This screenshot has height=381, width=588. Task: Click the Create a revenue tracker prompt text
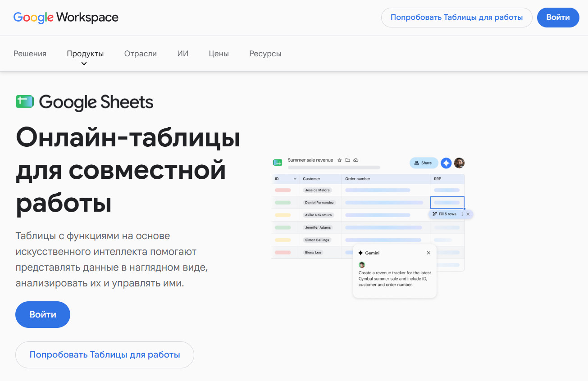point(394,279)
